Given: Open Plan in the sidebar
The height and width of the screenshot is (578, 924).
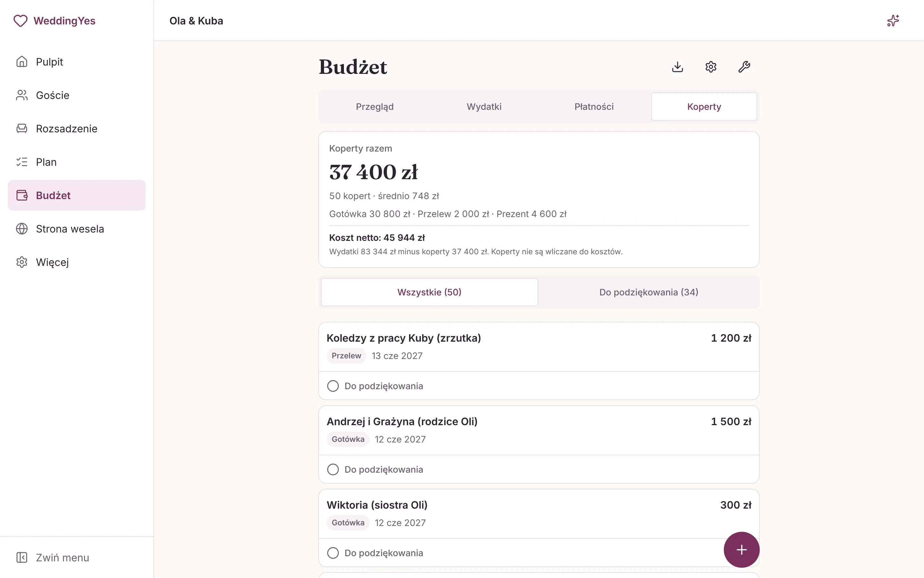Looking at the screenshot, I should (76, 162).
